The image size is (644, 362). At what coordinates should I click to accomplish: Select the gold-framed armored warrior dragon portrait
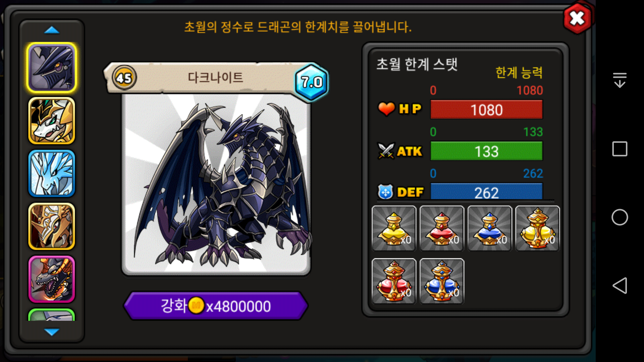tap(52, 226)
